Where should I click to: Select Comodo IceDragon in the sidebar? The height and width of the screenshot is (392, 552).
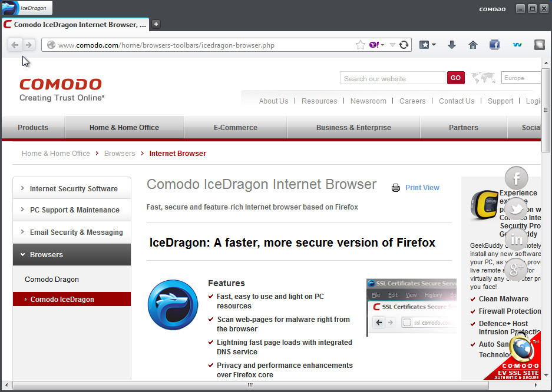point(72,299)
